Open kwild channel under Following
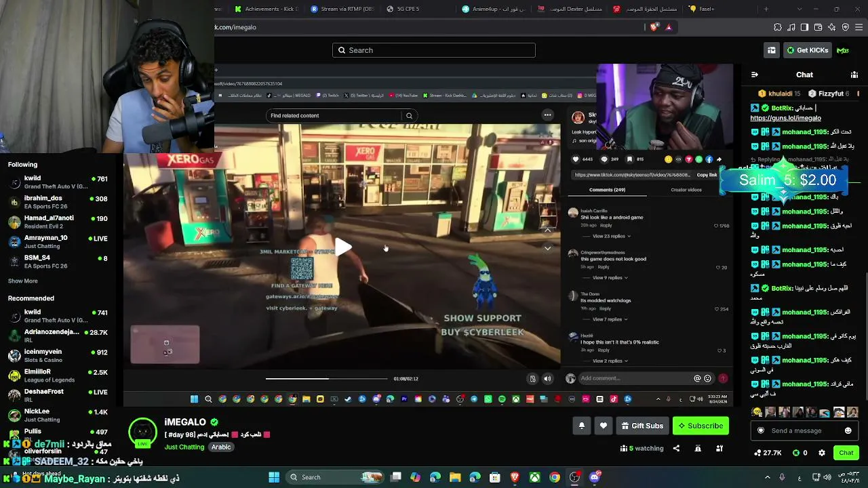The image size is (868, 488). (x=58, y=182)
